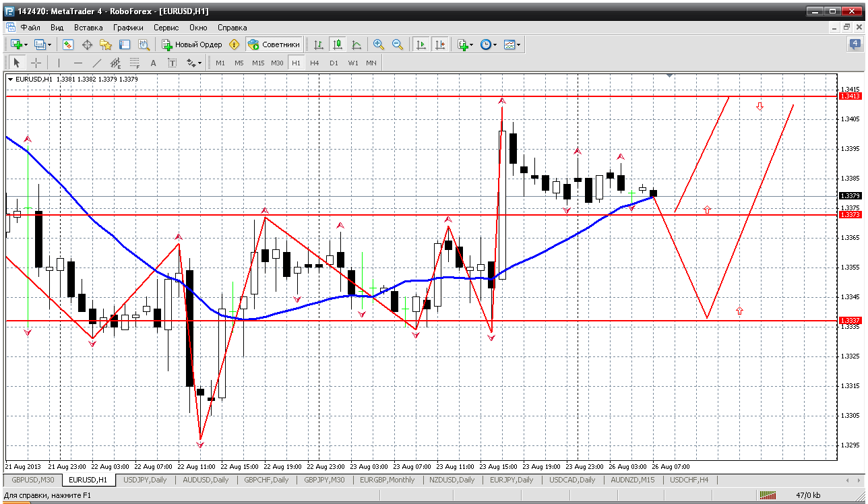Click the Новый Ордер button
This screenshot has width=868, height=504.
tap(192, 44)
